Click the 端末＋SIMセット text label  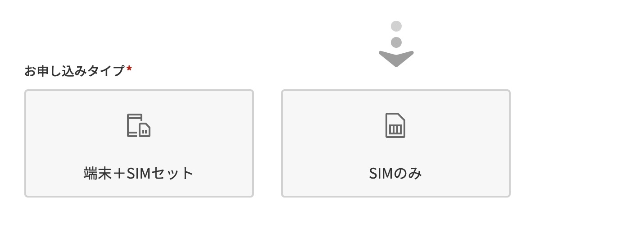(138, 174)
